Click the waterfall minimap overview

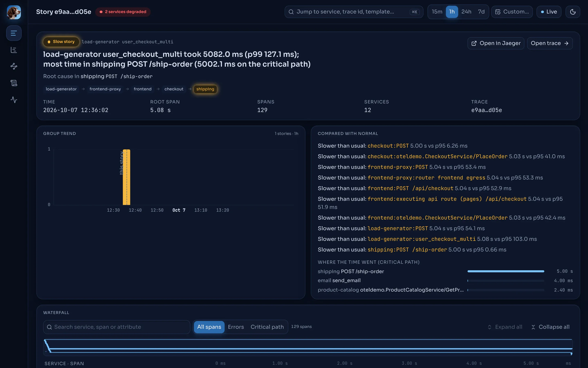[x=308, y=347]
